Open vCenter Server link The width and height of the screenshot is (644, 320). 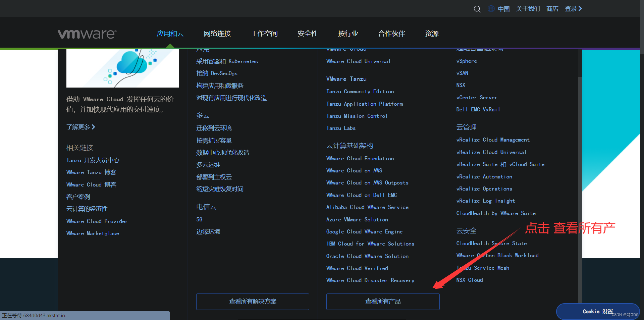[x=477, y=98]
